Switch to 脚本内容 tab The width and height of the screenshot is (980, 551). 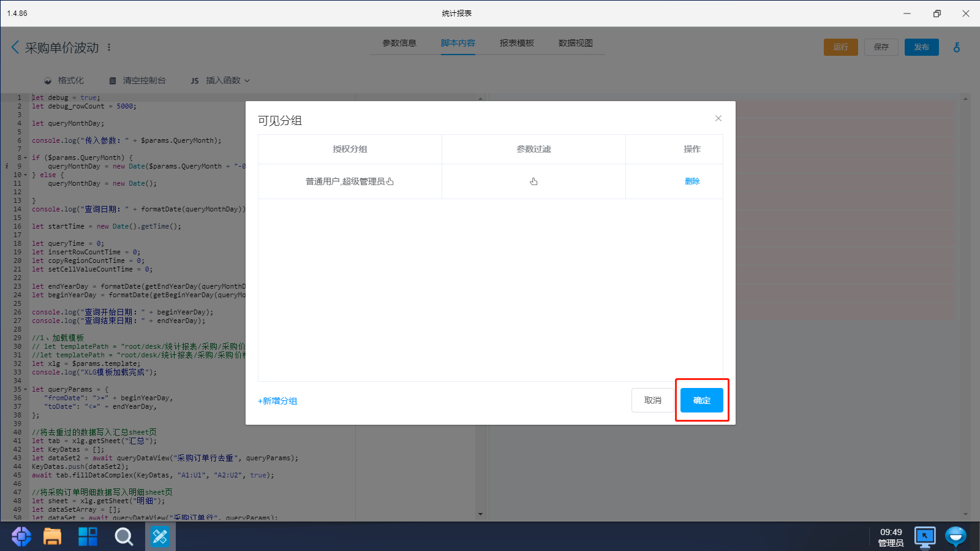point(458,43)
